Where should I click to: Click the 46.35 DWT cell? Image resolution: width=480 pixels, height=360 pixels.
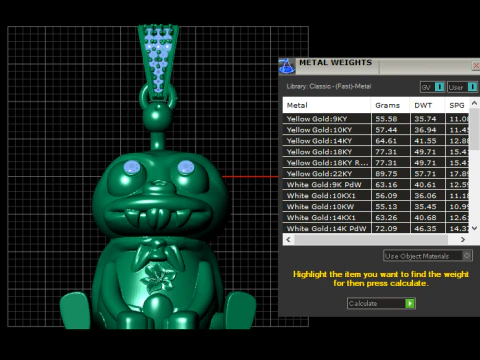(x=428, y=228)
